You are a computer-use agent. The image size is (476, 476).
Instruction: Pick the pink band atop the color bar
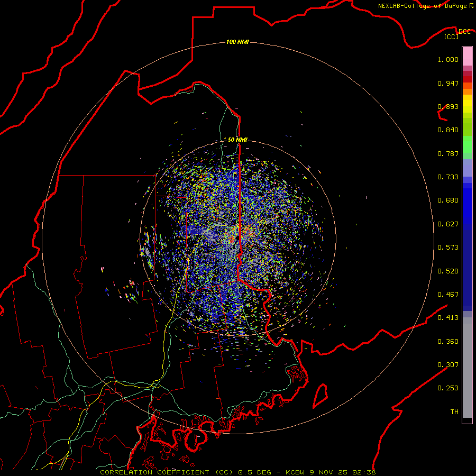coord(467,56)
